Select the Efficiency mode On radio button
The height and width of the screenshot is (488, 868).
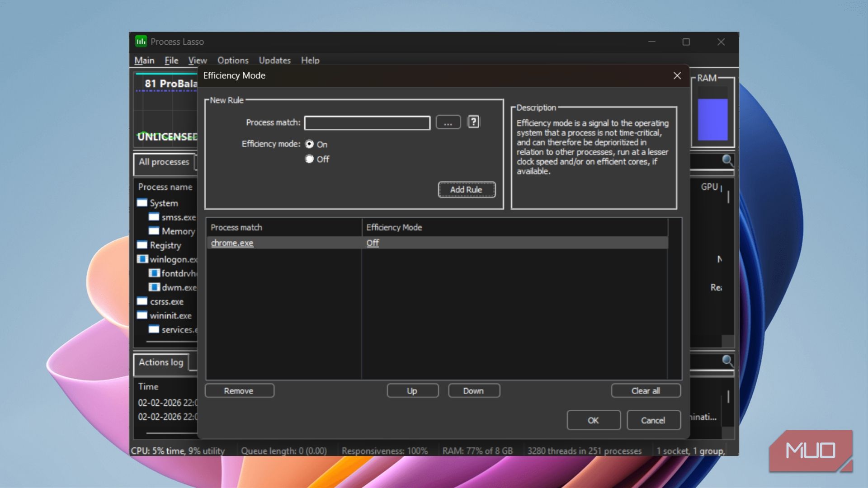point(309,144)
